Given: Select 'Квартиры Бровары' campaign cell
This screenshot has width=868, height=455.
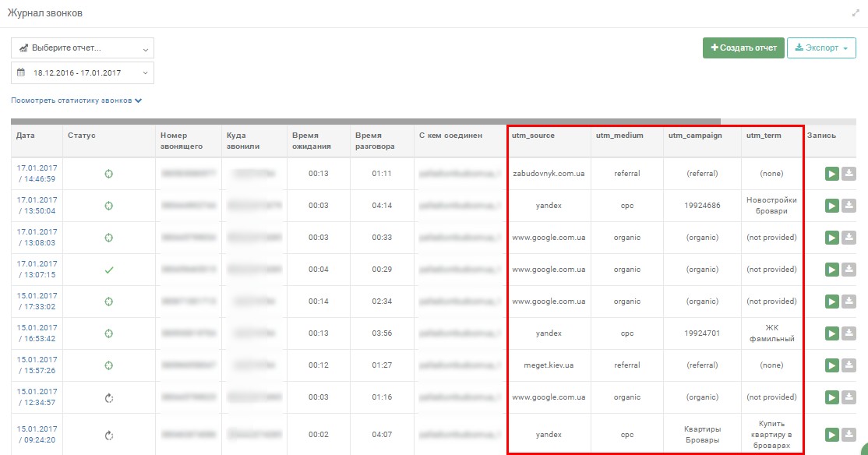Looking at the screenshot, I should (702, 435).
